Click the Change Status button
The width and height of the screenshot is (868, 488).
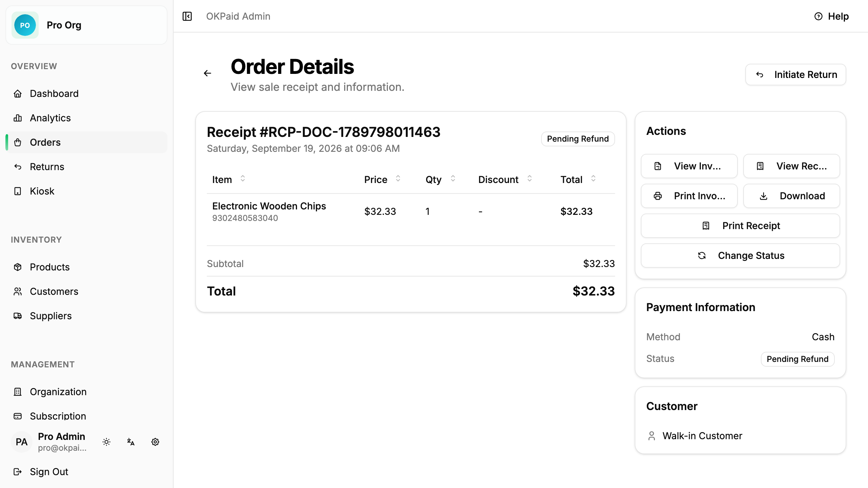[740, 256]
